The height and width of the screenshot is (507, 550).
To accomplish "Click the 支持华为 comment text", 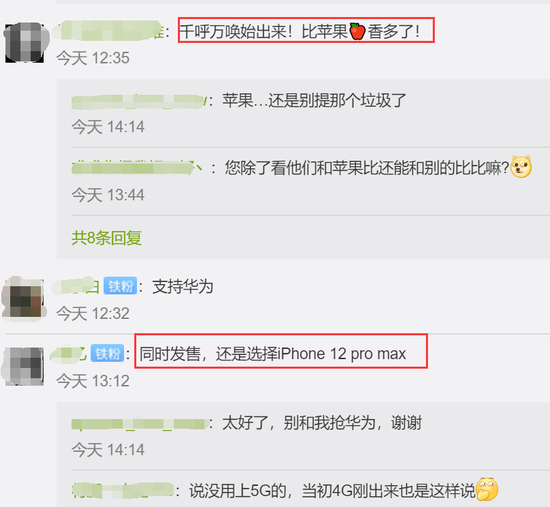I will (x=182, y=287).
